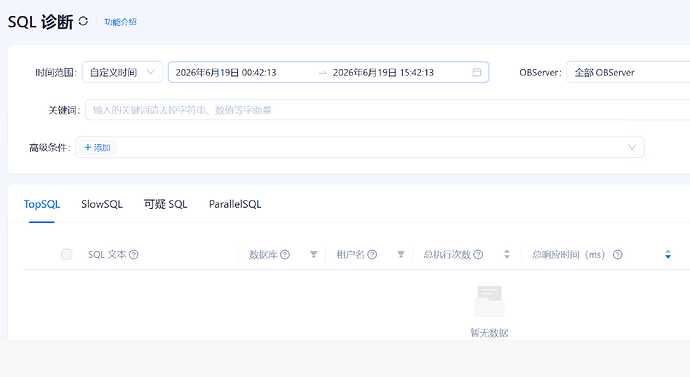
Task: Sort by 总响应时间 using sort arrows
Action: (x=668, y=254)
